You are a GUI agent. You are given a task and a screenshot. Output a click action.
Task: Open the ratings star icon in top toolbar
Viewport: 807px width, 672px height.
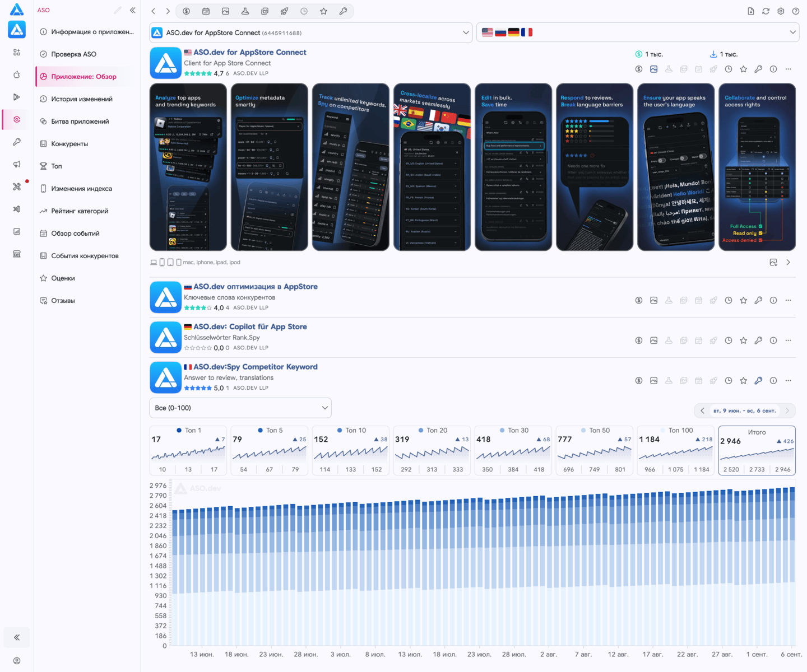[x=323, y=11]
